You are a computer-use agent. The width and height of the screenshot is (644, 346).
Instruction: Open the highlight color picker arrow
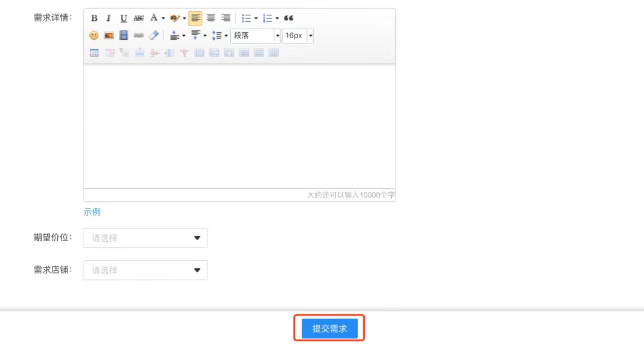click(184, 18)
